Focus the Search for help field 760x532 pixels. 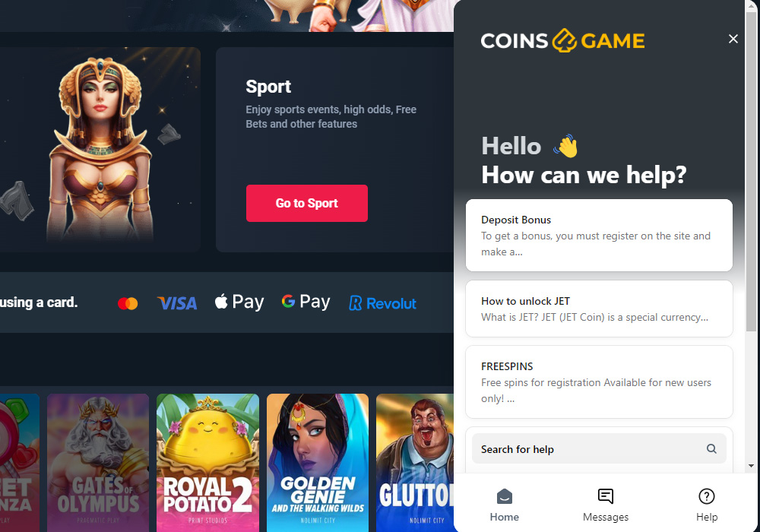pyautogui.click(x=599, y=448)
